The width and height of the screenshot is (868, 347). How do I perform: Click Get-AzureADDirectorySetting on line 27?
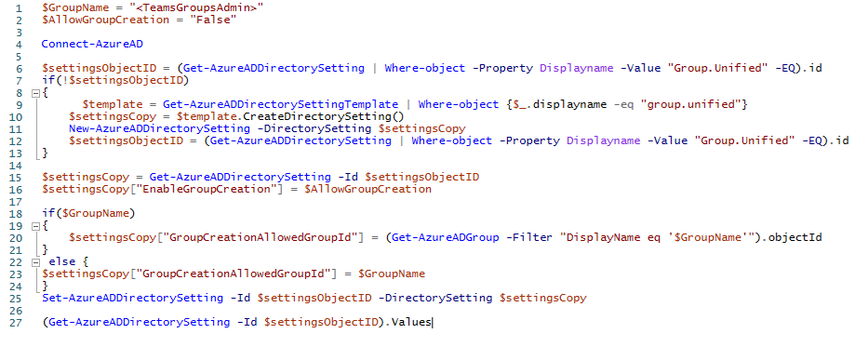click(x=140, y=323)
